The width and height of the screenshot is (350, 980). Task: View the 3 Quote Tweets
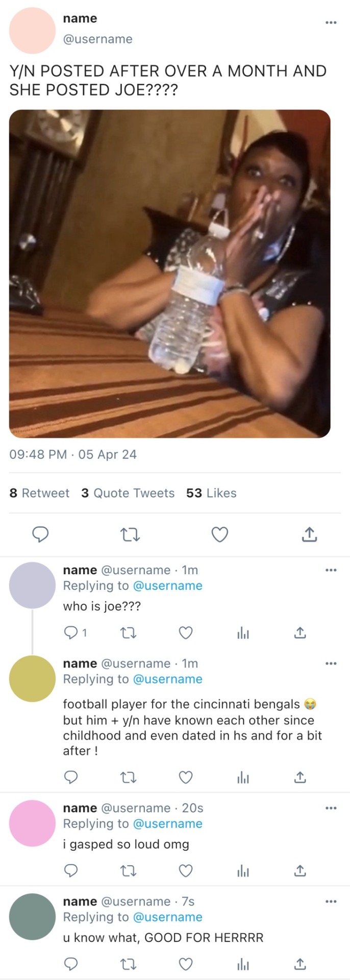point(128,493)
